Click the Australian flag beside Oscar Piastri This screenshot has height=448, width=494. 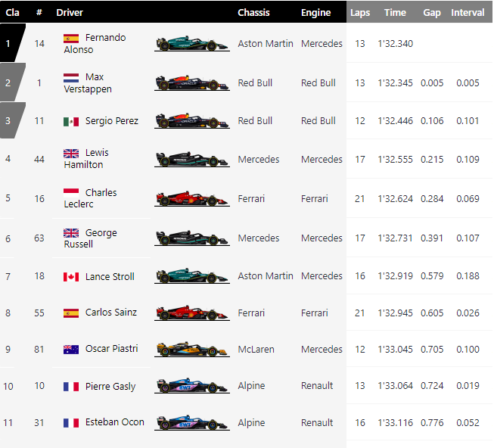tap(71, 350)
